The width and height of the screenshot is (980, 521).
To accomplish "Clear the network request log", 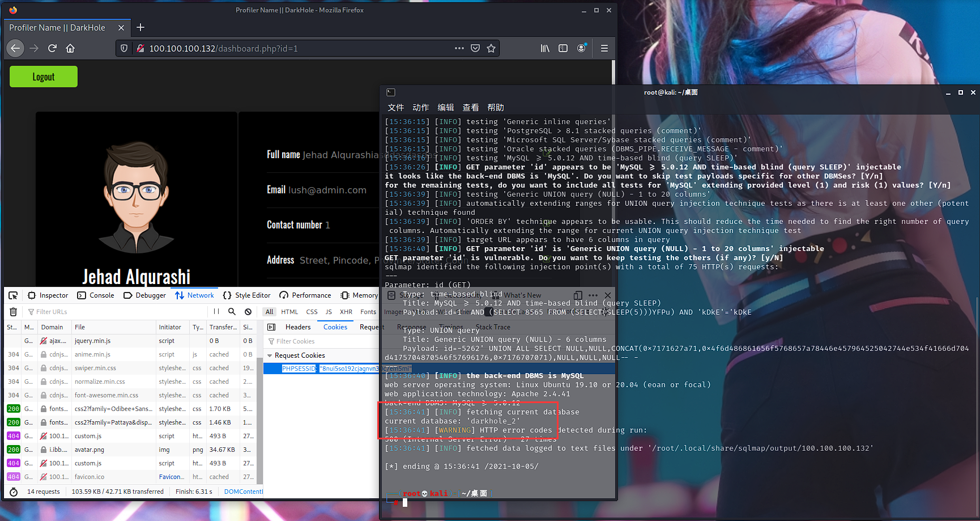I will pyautogui.click(x=14, y=312).
